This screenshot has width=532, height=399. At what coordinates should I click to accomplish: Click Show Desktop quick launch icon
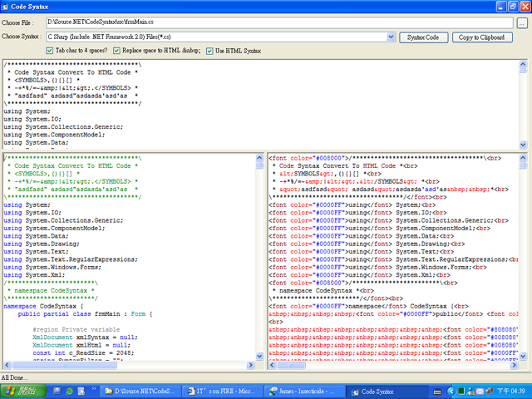(57, 392)
